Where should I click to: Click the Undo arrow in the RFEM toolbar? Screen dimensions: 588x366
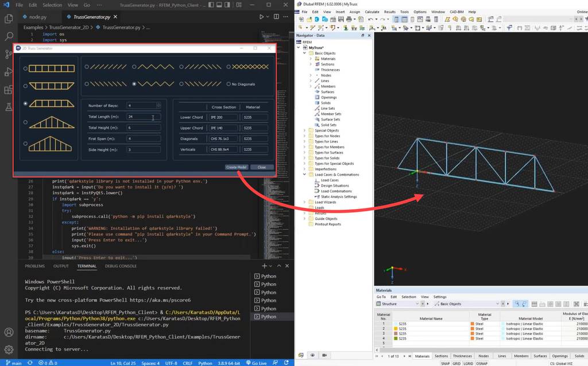[370, 19]
